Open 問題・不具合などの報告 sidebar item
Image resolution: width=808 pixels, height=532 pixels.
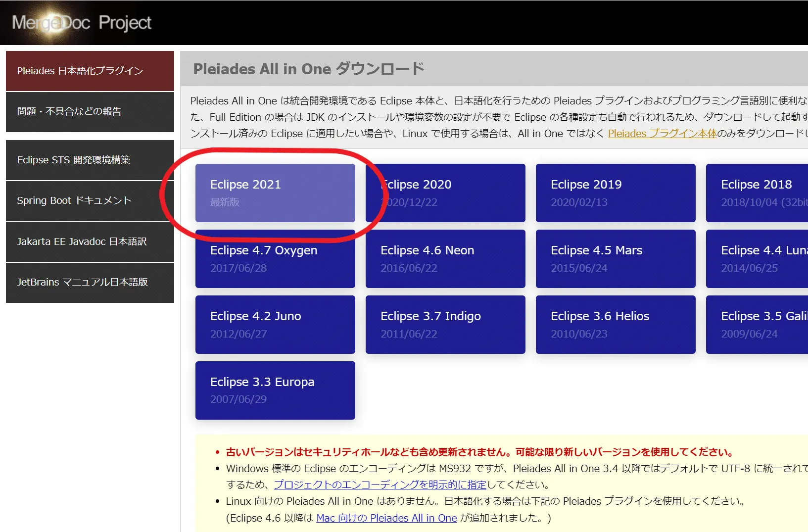point(90,112)
